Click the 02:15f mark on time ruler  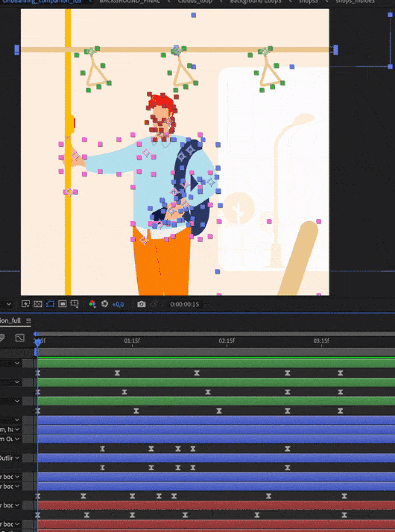226,341
